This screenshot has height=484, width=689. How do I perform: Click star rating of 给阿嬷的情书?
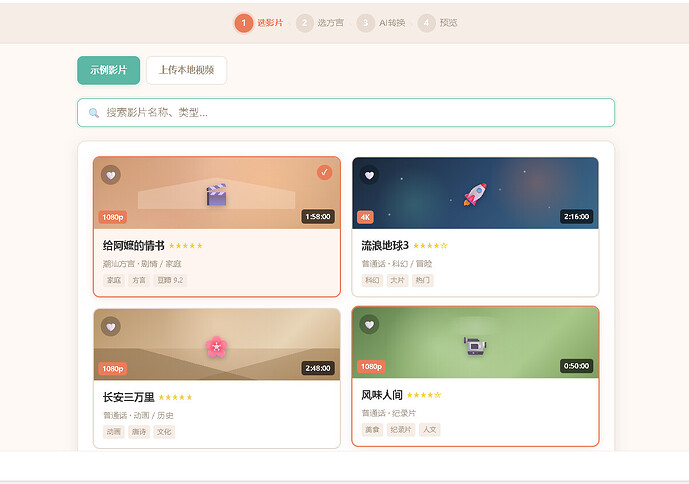(x=185, y=246)
